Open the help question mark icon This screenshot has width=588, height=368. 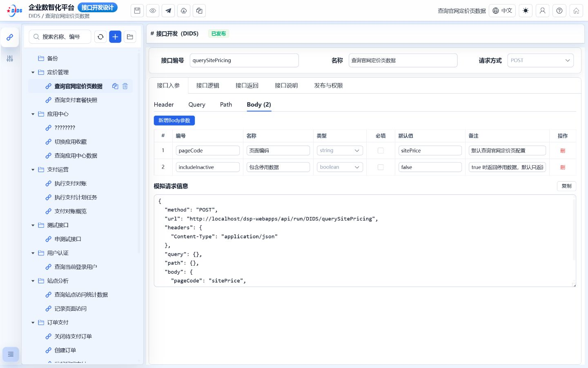[559, 11]
